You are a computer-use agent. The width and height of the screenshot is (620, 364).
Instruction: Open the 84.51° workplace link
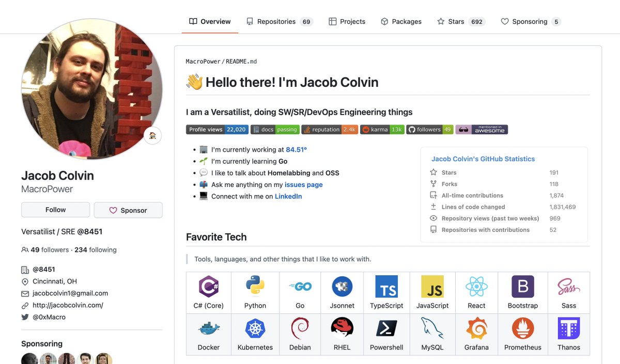click(x=296, y=150)
